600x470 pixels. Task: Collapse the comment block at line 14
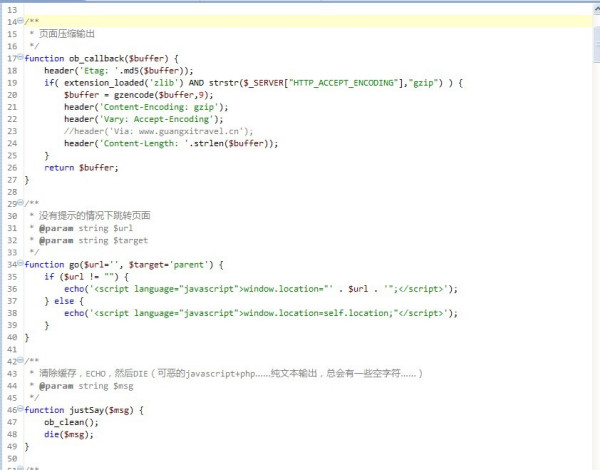click(x=20, y=20)
